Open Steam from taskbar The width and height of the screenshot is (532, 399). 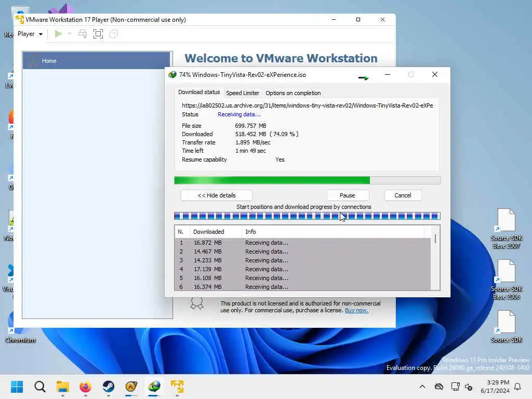tap(109, 387)
